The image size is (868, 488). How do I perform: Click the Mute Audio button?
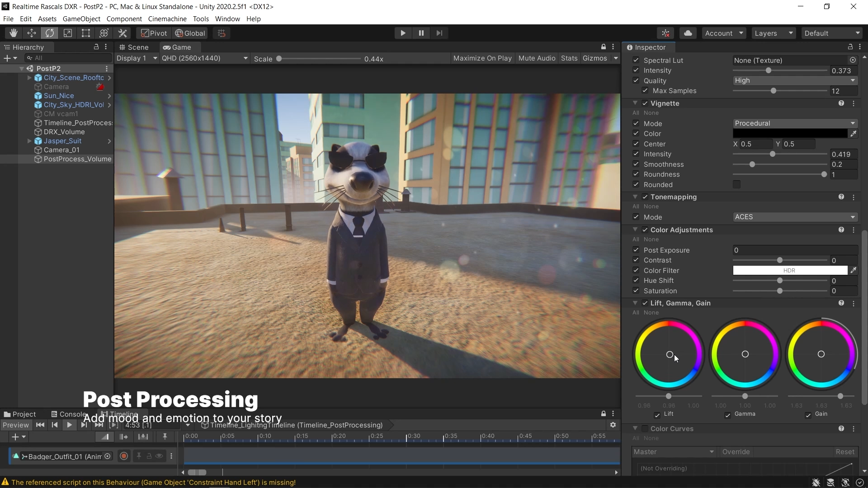pos(537,58)
